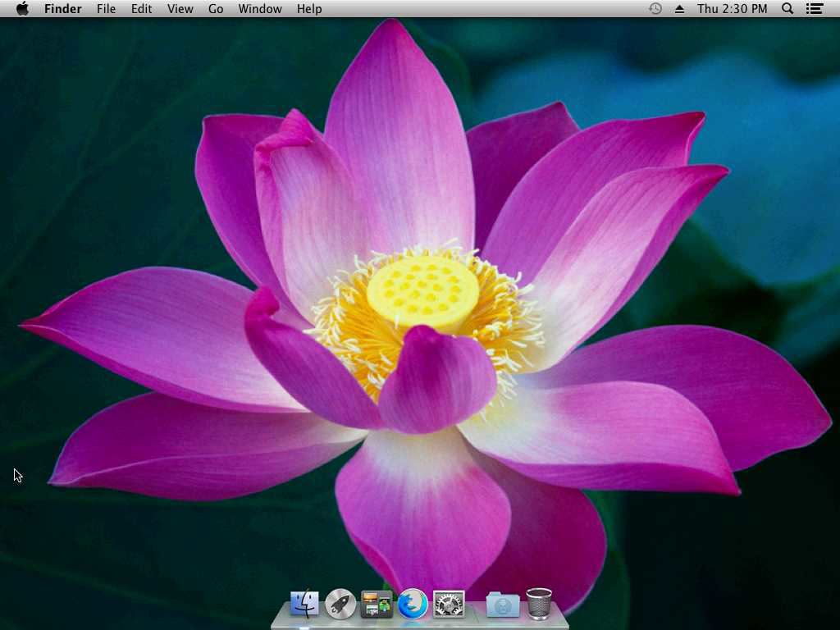Expand the View menu
This screenshot has width=840, height=630.
pyautogui.click(x=180, y=9)
